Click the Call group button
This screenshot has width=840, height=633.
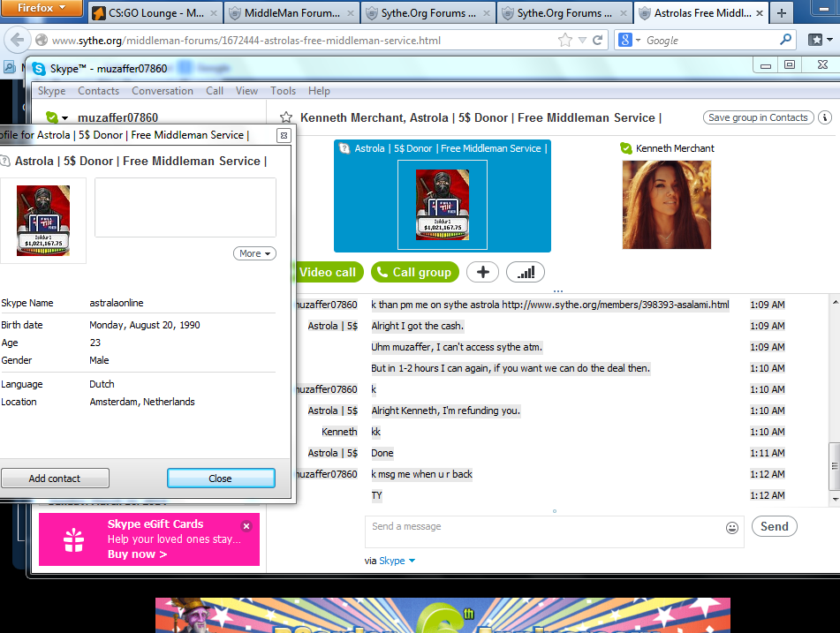coord(414,272)
